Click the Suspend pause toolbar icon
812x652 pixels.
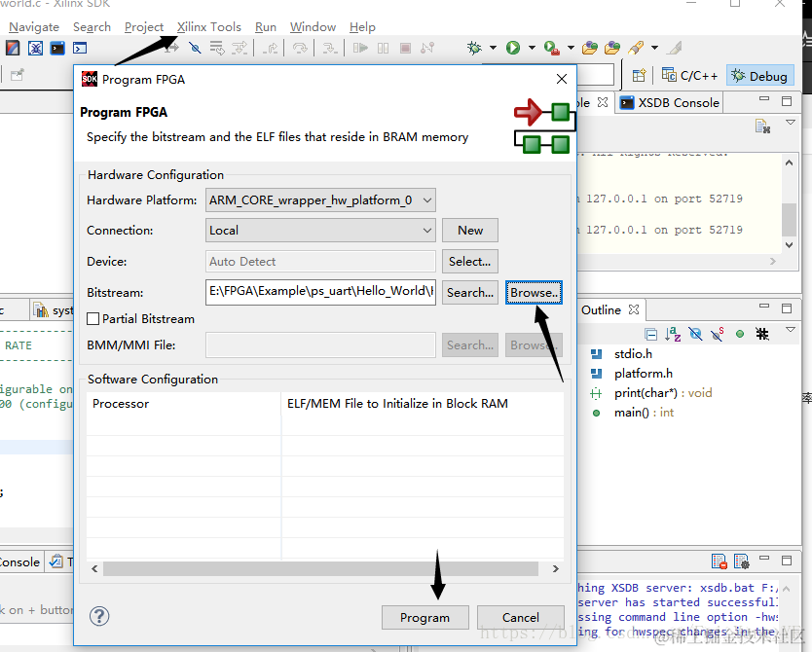click(384, 48)
